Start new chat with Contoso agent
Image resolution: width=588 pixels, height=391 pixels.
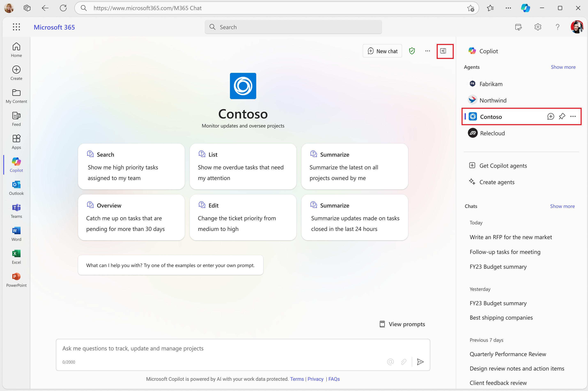click(x=551, y=116)
